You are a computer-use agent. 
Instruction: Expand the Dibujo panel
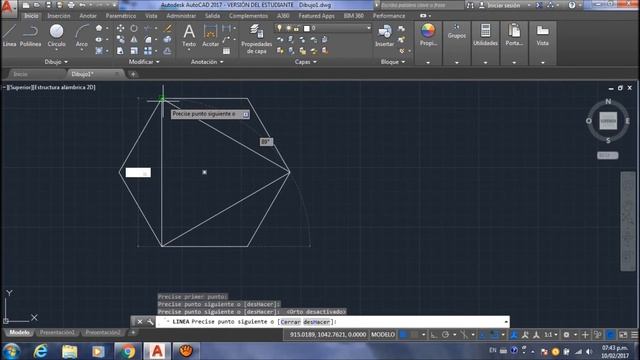pyautogui.click(x=56, y=62)
